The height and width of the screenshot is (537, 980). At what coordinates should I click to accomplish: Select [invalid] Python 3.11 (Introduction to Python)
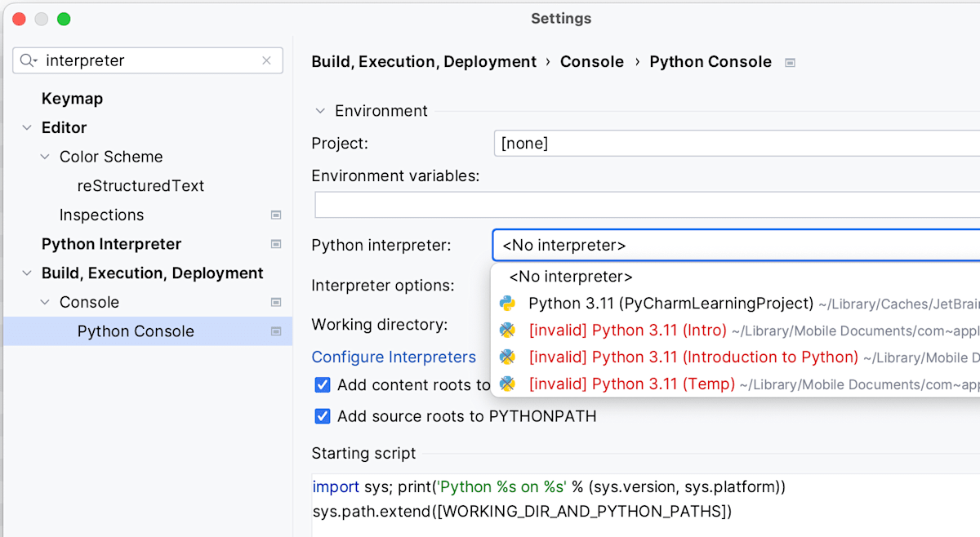693,357
